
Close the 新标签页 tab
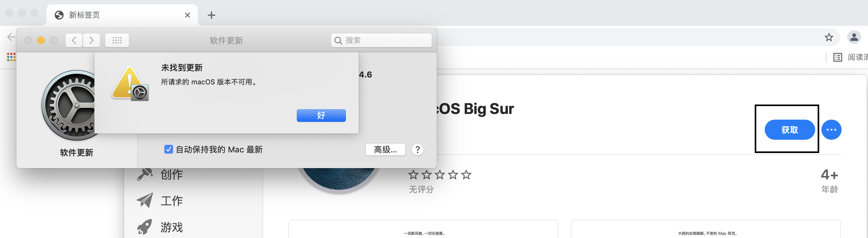click(x=188, y=15)
